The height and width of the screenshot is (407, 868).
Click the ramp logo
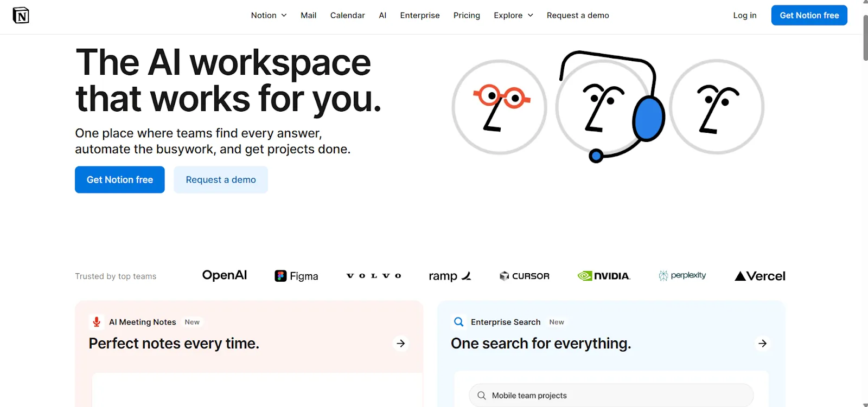coord(450,276)
